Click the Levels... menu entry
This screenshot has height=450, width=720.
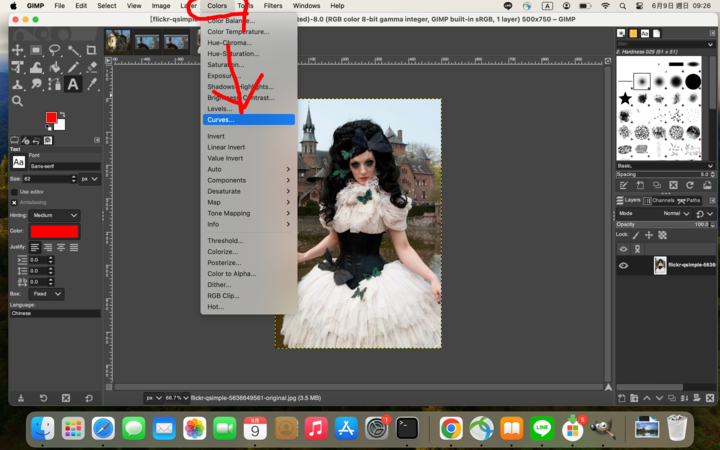coord(219,108)
